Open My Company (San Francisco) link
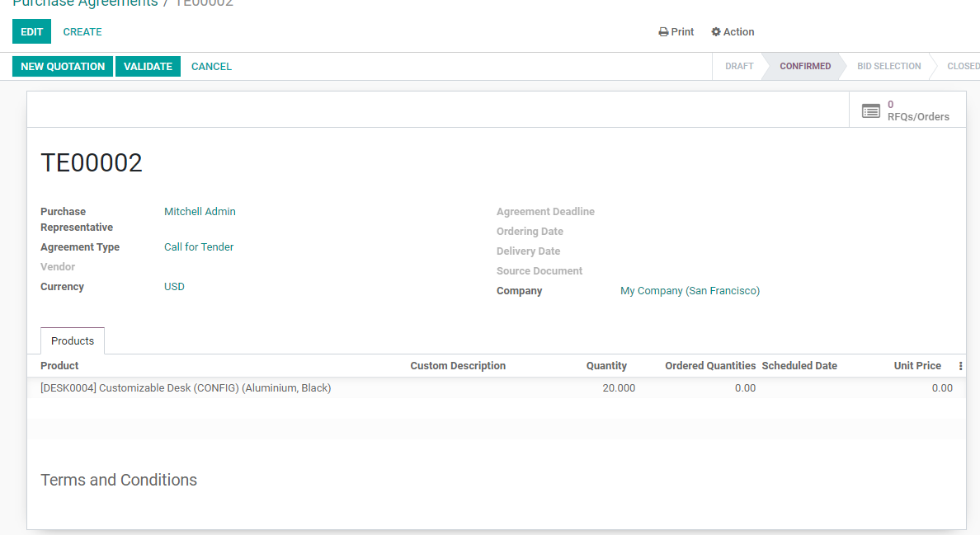 [690, 291]
